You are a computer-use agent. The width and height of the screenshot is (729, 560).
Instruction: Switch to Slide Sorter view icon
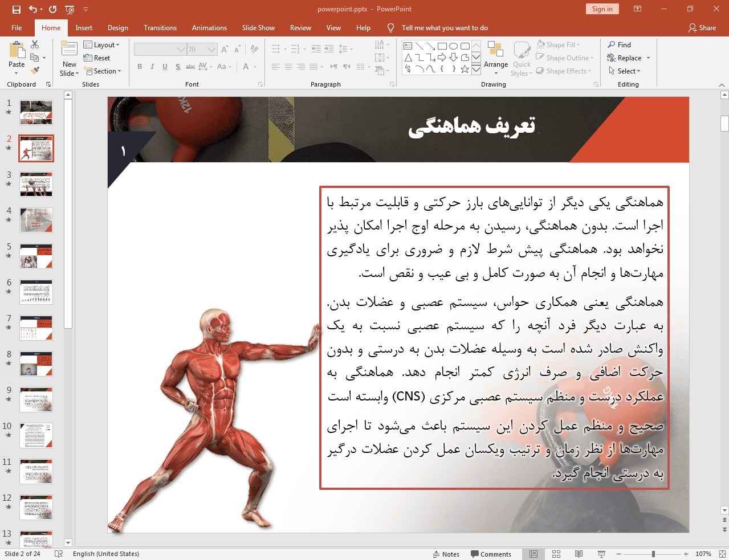(x=556, y=554)
